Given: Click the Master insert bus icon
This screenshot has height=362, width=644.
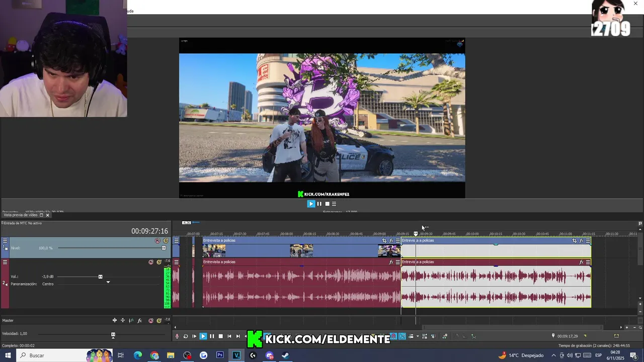Looking at the screenshot, I should pyautogui.click(x=115, y=320).
